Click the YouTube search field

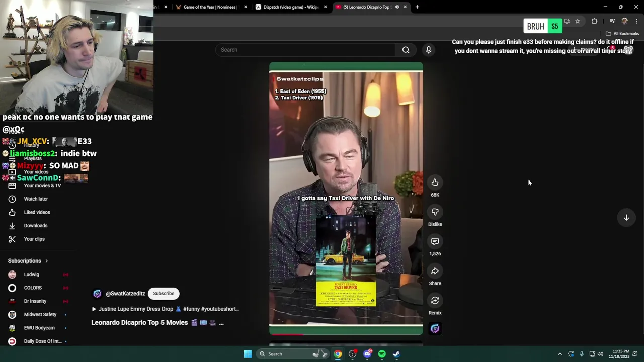(305, 50)
